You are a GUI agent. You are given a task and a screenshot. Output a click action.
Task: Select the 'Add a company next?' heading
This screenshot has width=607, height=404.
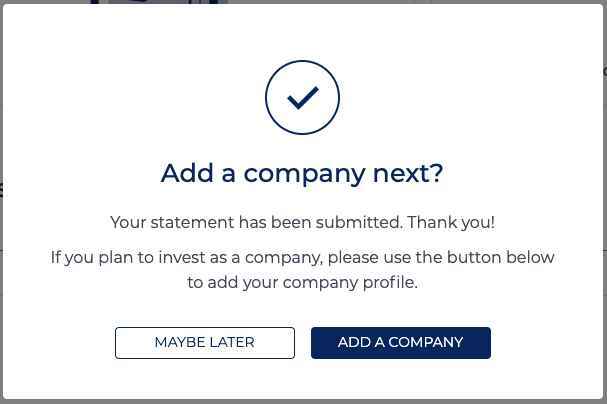[x=302, y=173]
